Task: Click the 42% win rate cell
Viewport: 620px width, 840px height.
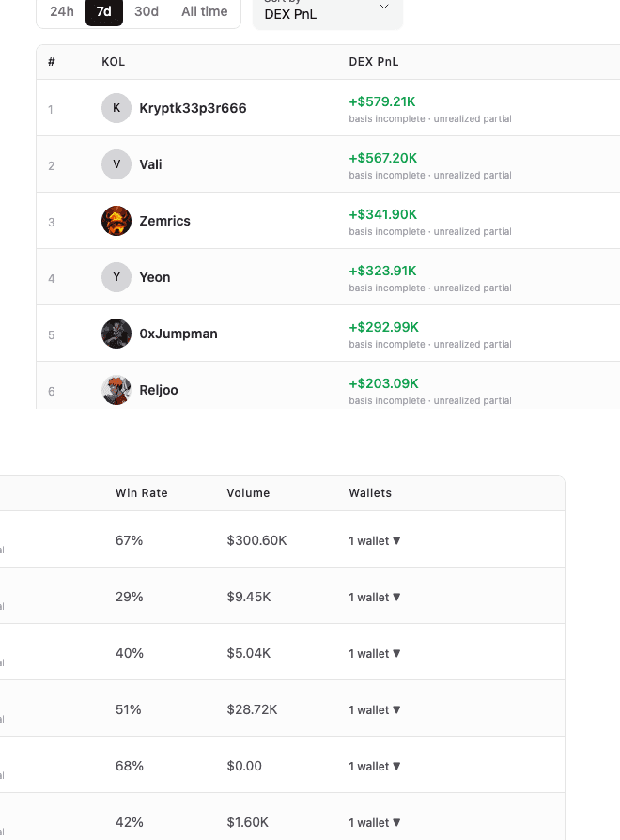Action: click(x=129, y=822)
